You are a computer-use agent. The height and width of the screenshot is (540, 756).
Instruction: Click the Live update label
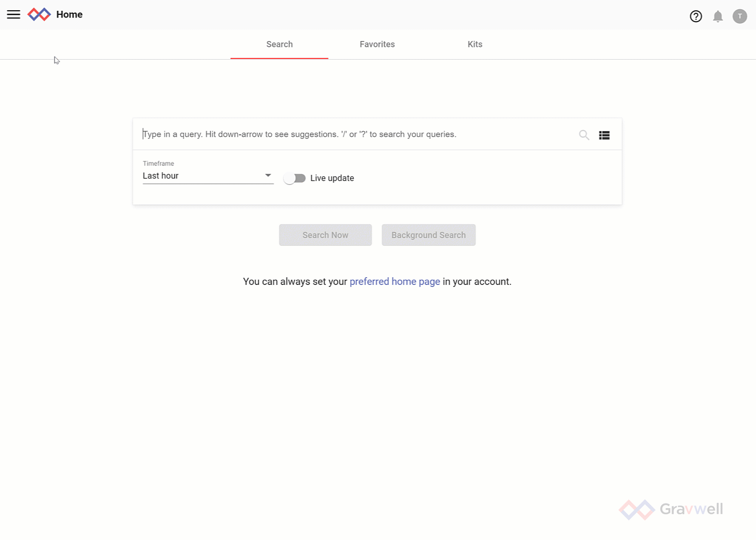[332, 178]
